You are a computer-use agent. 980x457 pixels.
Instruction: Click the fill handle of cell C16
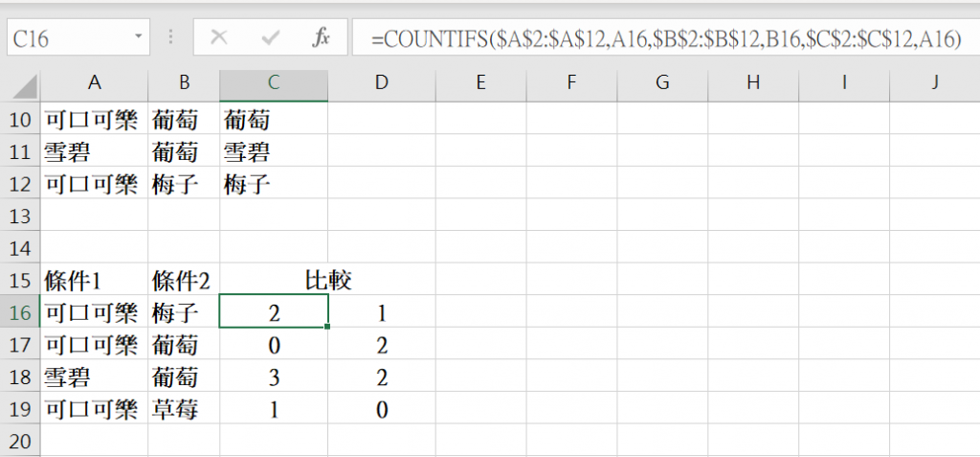pos(327,327)
